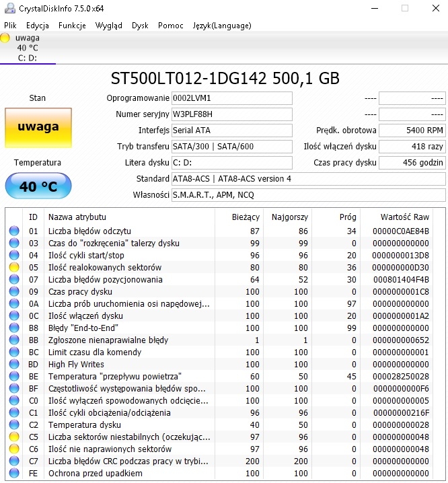Open the Wygląd menu
Screen dimensions: 448x483
109,26
